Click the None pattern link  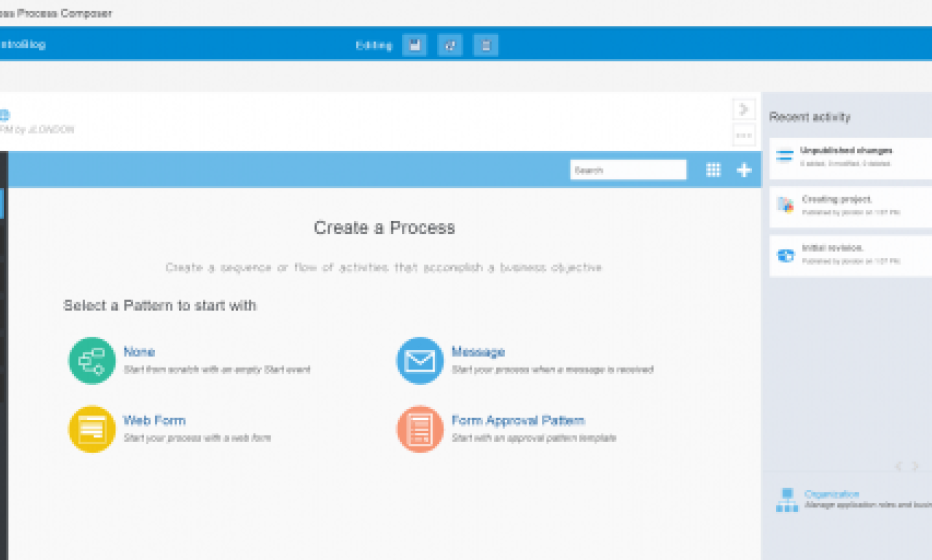pyautogui.click(x=139, y=351)
